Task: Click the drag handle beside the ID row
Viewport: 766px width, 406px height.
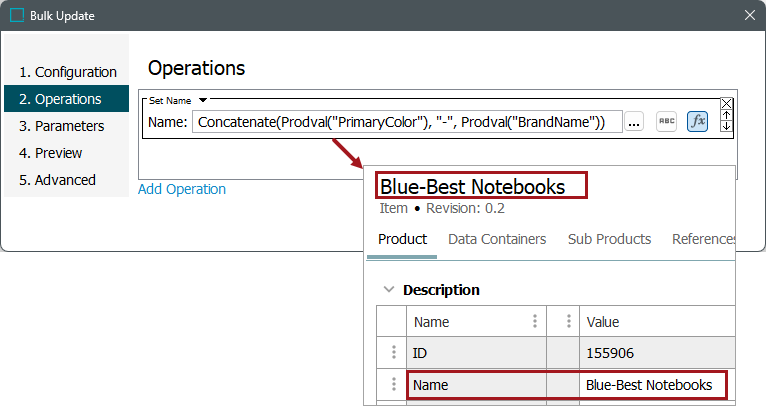Action: (393, 353)
